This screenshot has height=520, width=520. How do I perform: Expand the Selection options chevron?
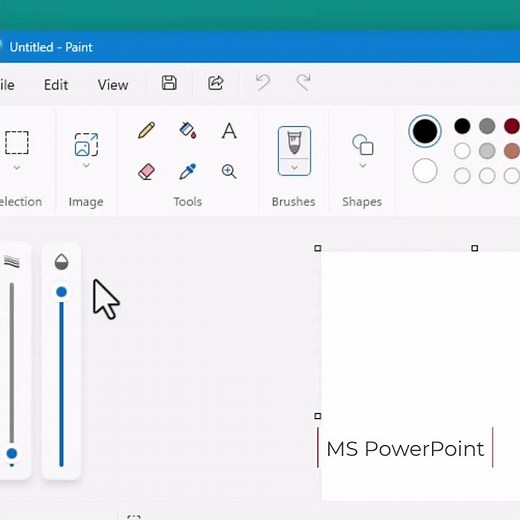[17, 167]
